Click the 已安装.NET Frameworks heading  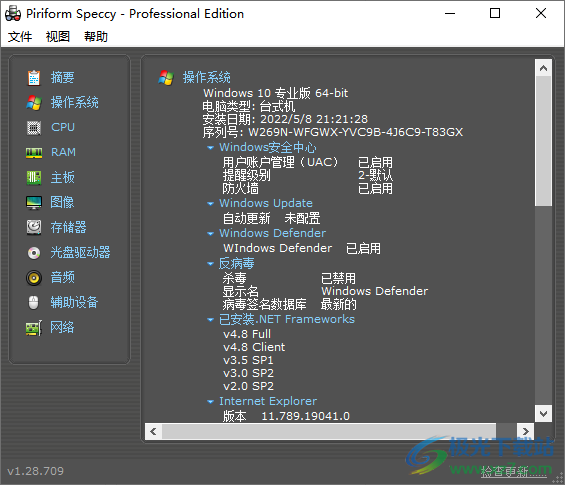pos(287,319)
